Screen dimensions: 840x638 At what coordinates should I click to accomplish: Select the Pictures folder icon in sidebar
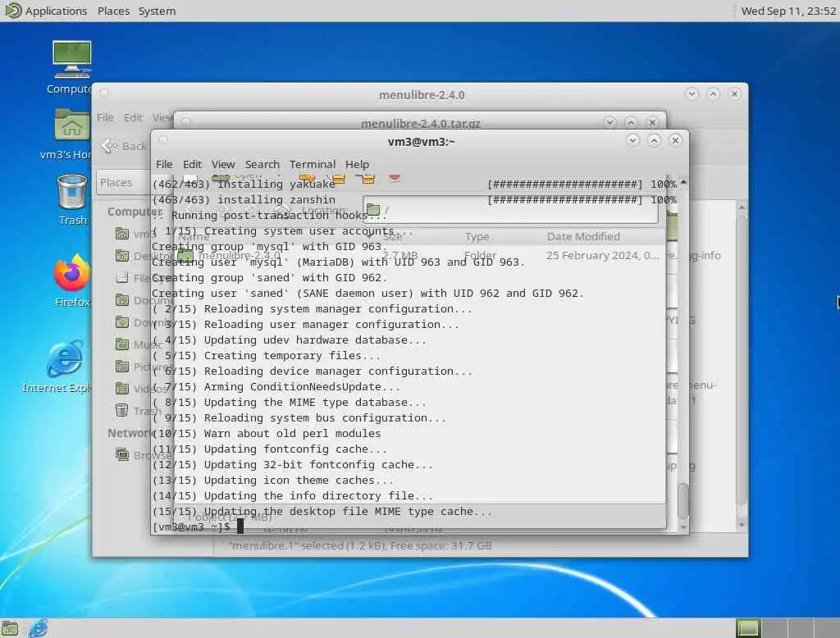(122, 366)
